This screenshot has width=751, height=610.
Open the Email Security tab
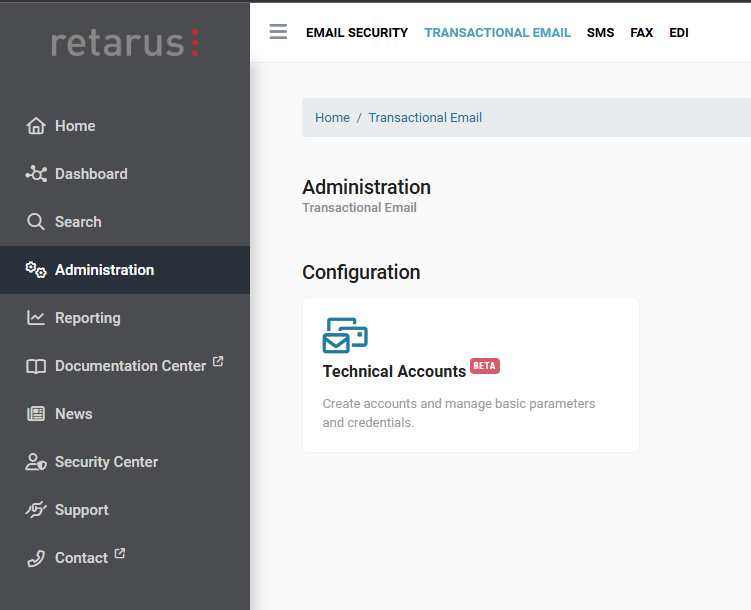[357, 33]
